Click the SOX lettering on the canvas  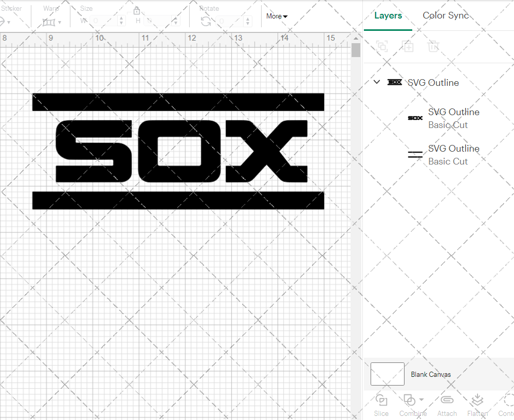pyautogui.click(x=181, y=151)
